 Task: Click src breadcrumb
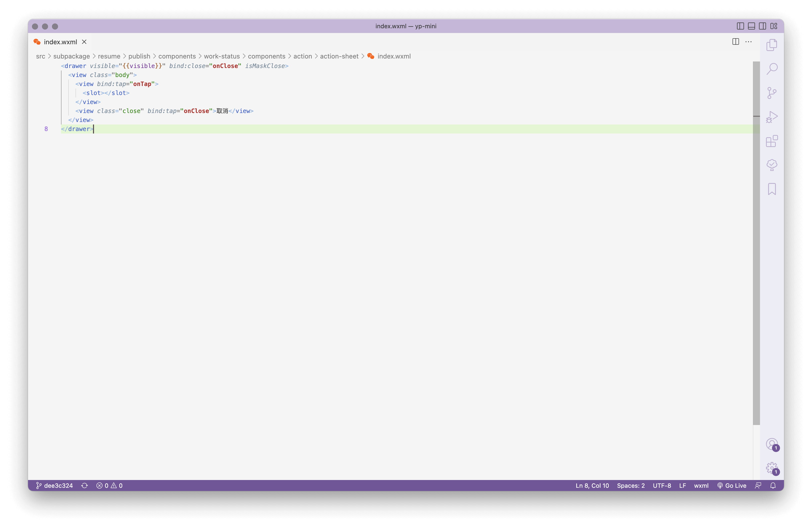(x=40, y=56)
